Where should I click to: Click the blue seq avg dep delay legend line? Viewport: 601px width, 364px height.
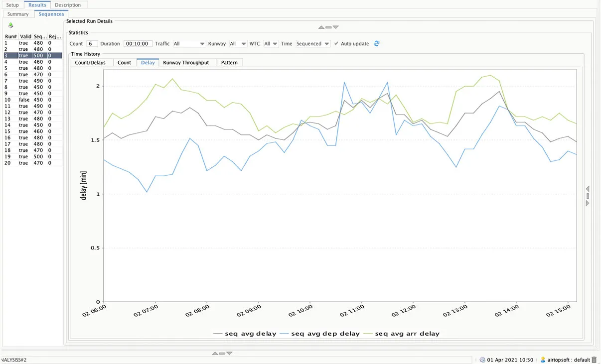tap(284, 334)
